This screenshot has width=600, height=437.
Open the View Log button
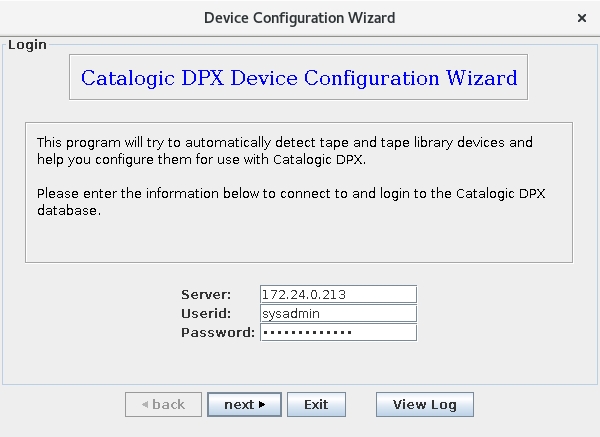pyautogui.click(x=424, y=405)
